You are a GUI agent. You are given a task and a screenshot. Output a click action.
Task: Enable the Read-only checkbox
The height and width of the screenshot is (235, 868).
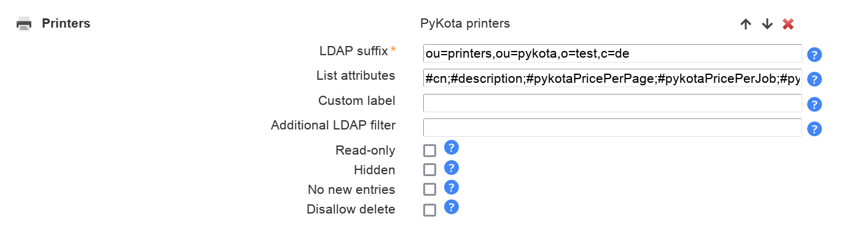[x=430, y=151]
